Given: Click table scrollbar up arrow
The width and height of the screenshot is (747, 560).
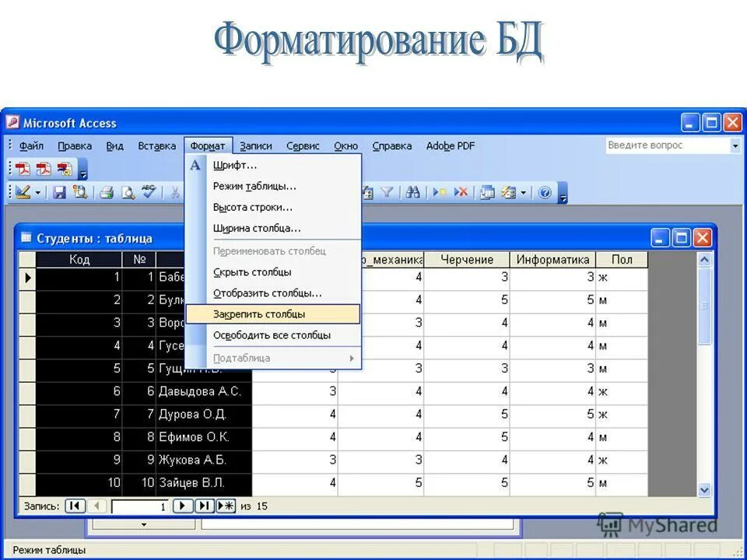Looking at the screenshot, I should [x=704, y=260].
